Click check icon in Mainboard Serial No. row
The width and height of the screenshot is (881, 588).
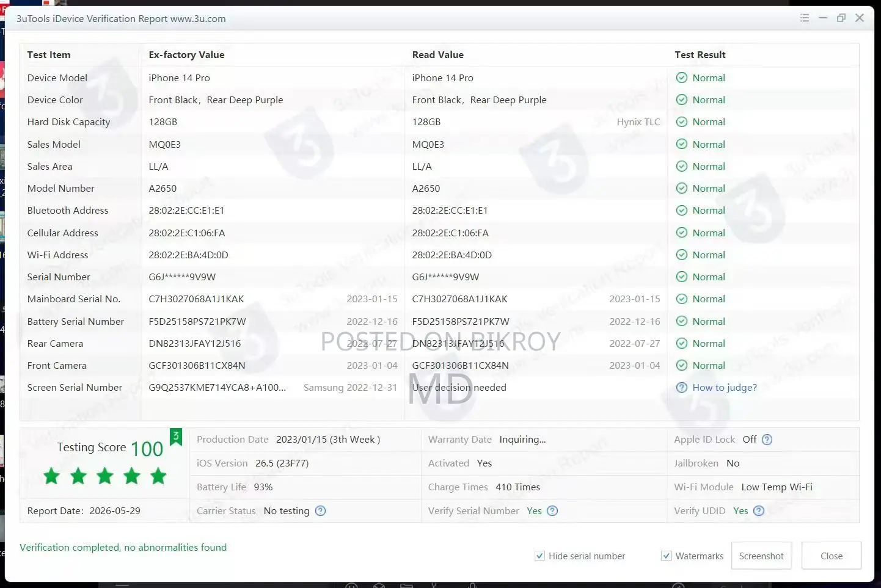(x=682, y=299)
